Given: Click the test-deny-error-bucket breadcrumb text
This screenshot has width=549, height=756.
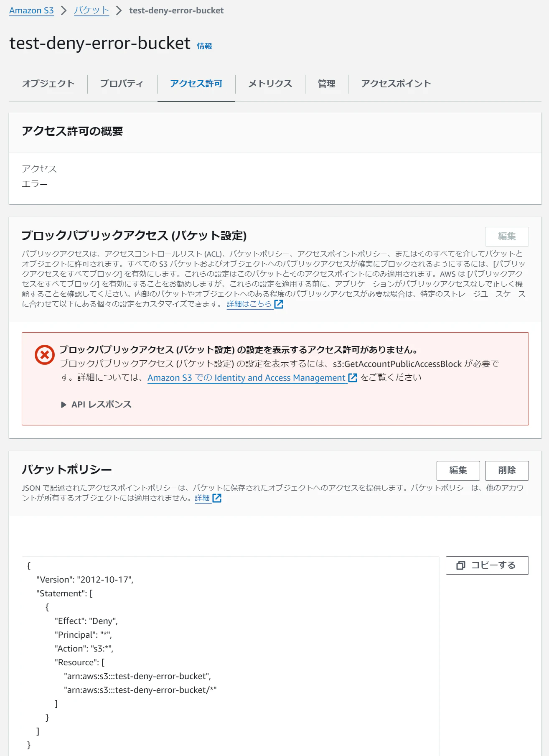Looking at the screenshot, I should tap(176, 10).
